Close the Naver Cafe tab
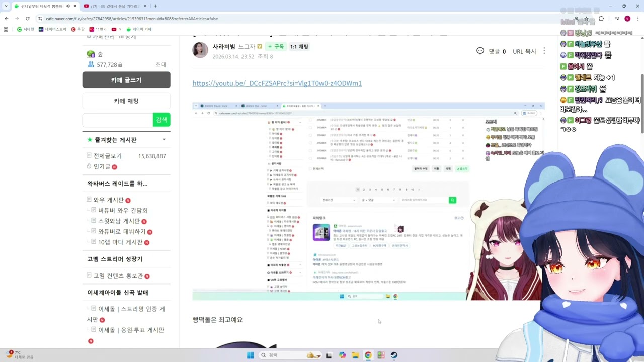This screenshot has height=362, width=644. (x=75, y=6)
